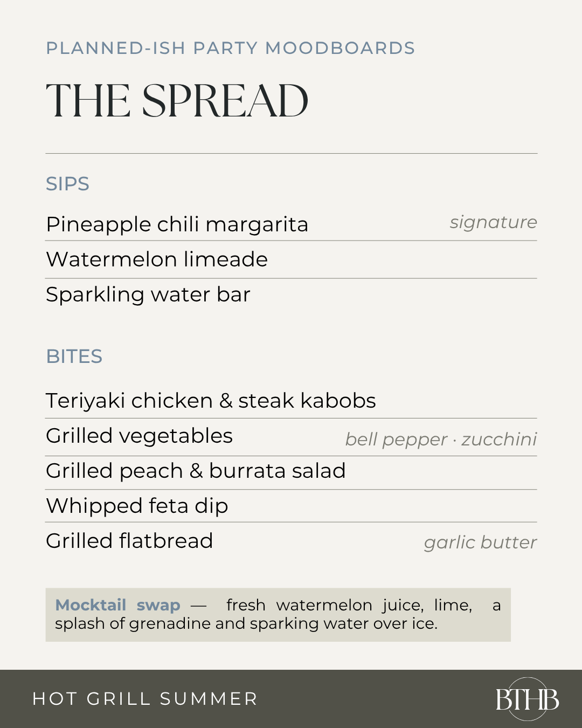Select the Whipped feta dip item
The image size is (582, 728).
click(x=137, y=506)
